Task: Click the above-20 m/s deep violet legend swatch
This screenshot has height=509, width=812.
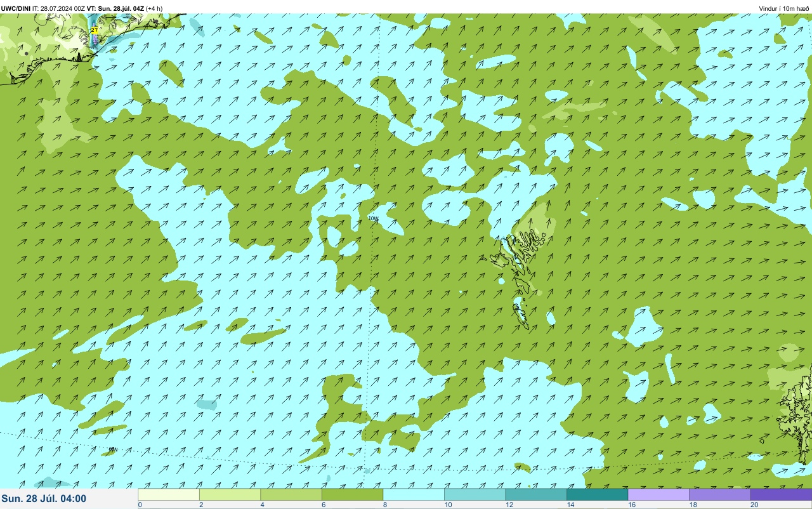Action: coord(781,494)
